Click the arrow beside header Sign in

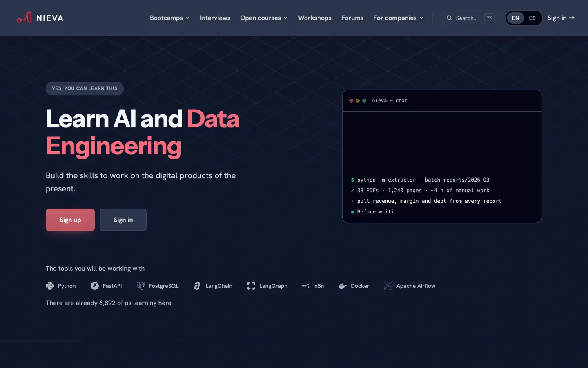[x=572, y=18]
